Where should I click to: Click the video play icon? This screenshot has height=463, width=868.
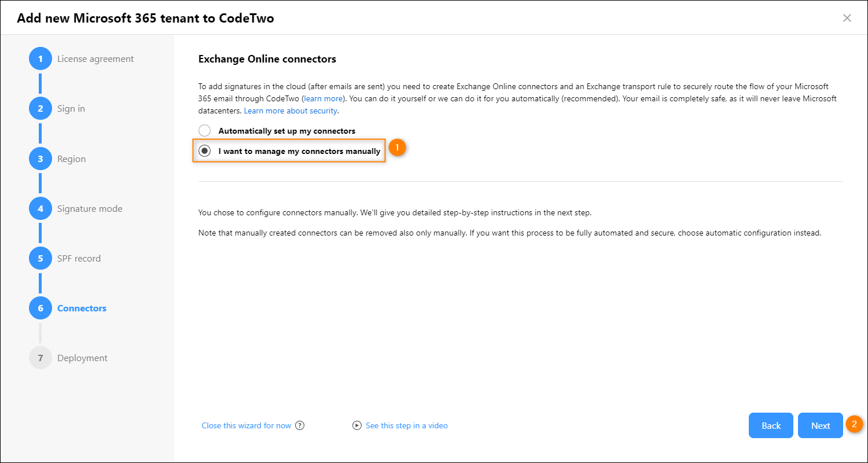coord(357,425)
